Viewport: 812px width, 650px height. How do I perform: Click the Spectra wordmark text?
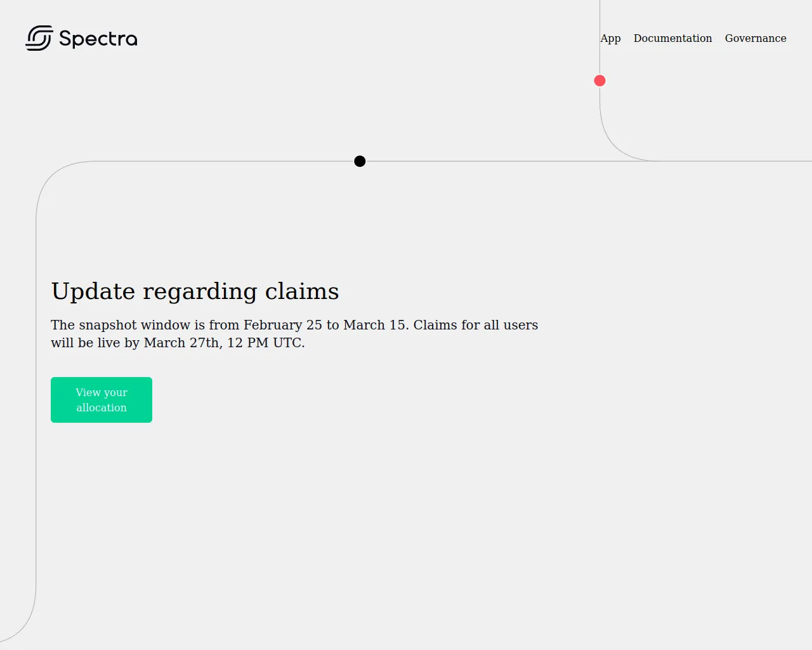tap(98, 39)
